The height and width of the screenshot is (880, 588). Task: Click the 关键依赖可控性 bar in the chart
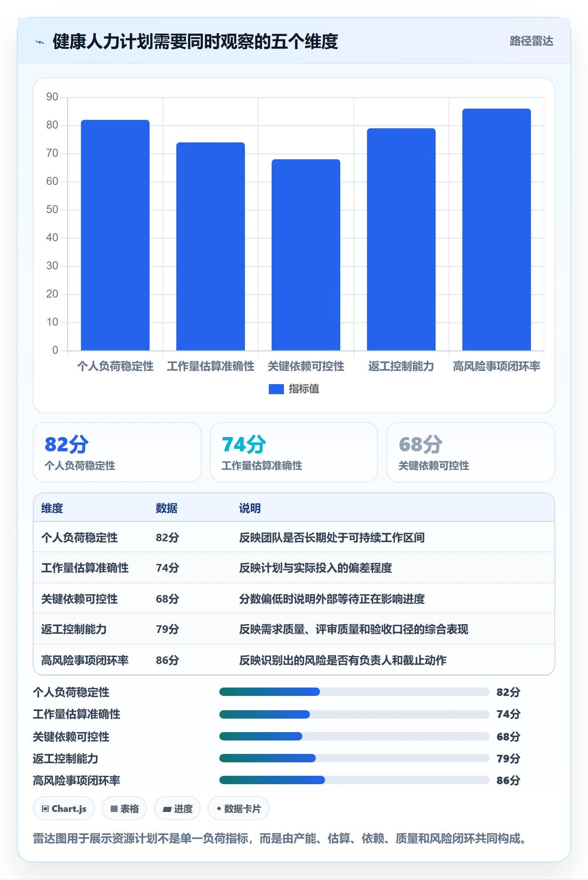tap(306, 255)
